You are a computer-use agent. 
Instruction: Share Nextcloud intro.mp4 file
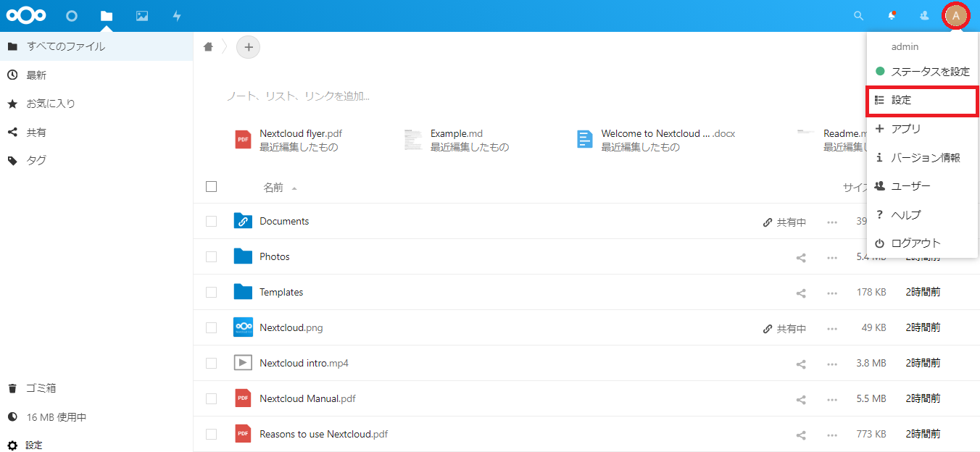(x=801, y=364)
